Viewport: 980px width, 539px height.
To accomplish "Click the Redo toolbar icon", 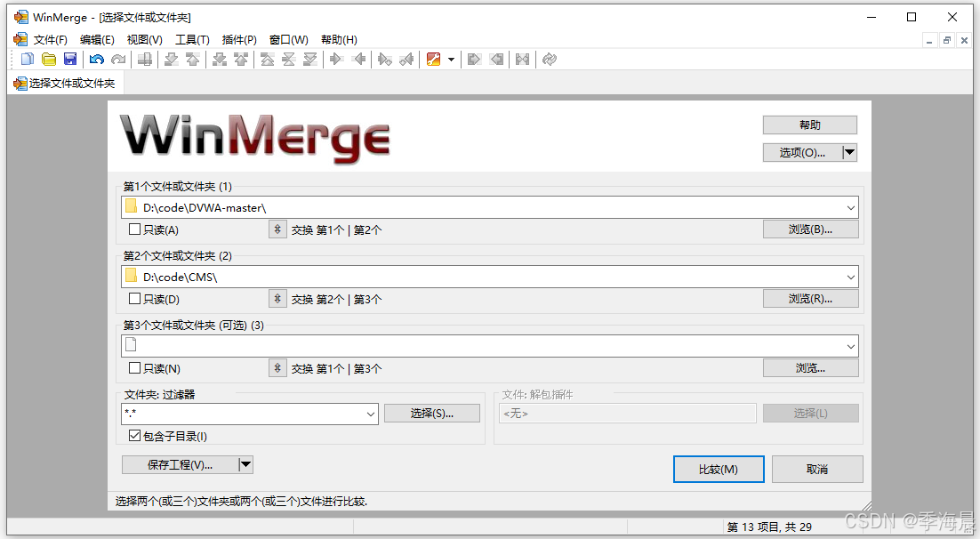I will 118,60.
